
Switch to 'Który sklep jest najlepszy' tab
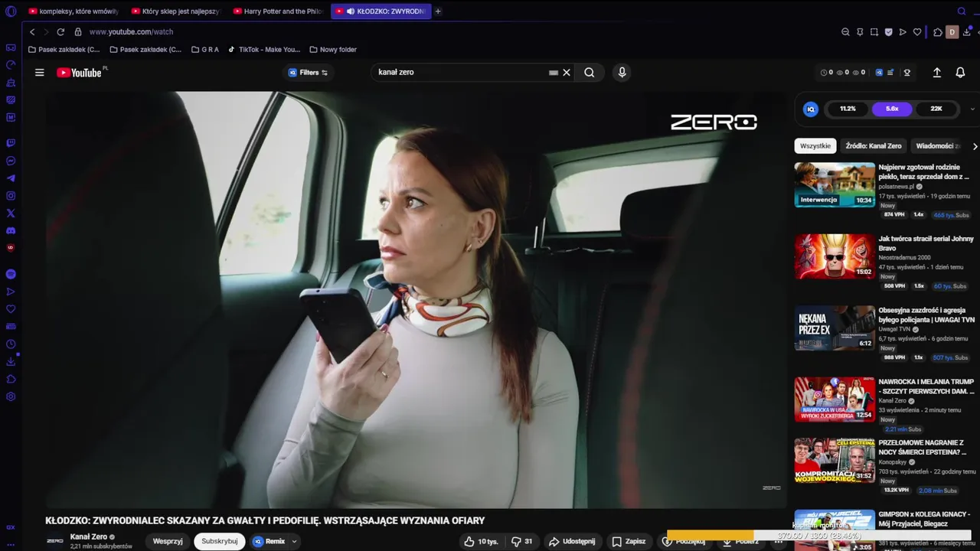[x=176, y=11]
